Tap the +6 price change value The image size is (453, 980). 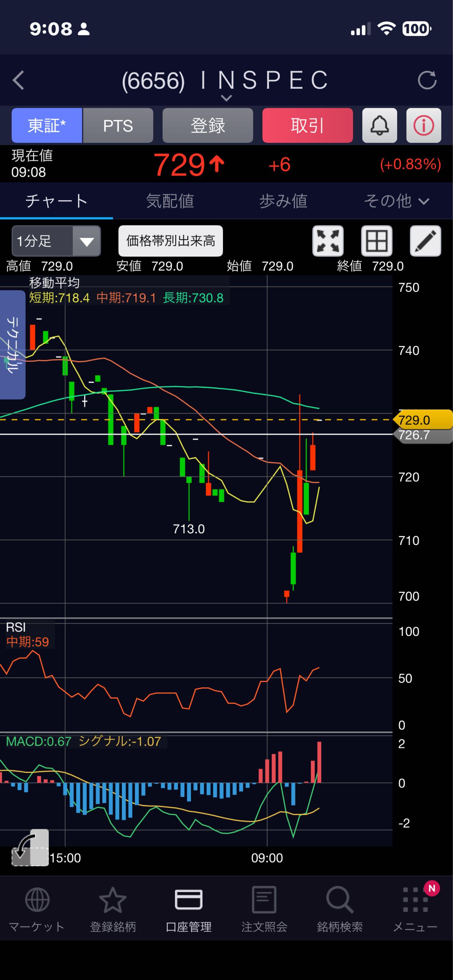pos(279,165)
